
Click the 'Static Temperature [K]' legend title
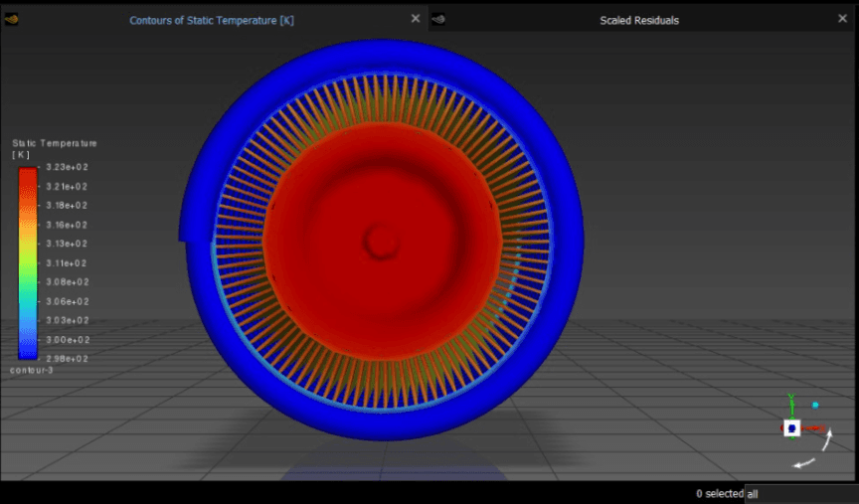pos(55,148)
